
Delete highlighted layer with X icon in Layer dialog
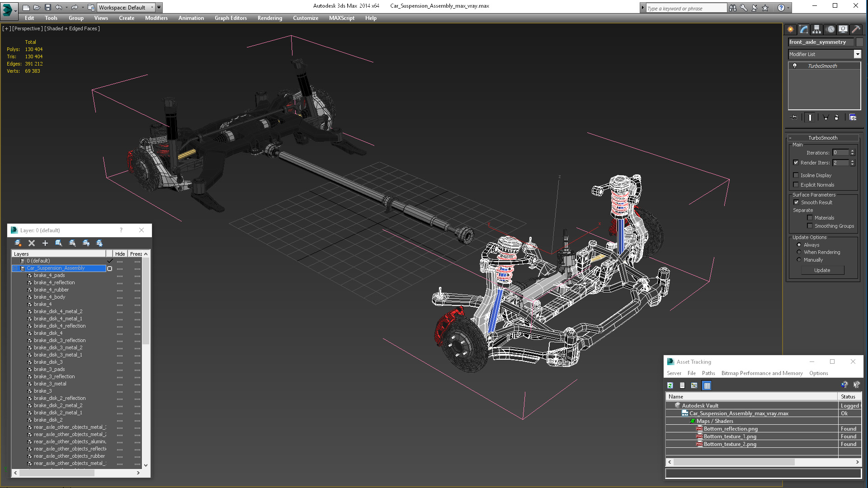pos(32,243)
